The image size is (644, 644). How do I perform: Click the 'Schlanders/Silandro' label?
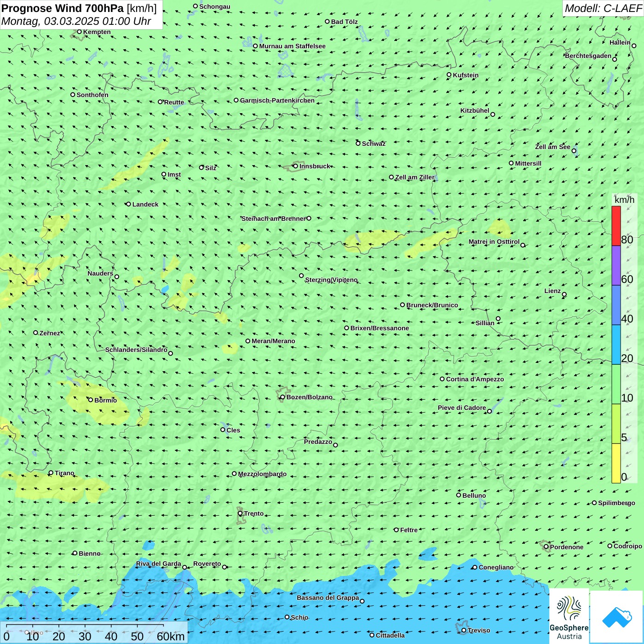[136, 350]
